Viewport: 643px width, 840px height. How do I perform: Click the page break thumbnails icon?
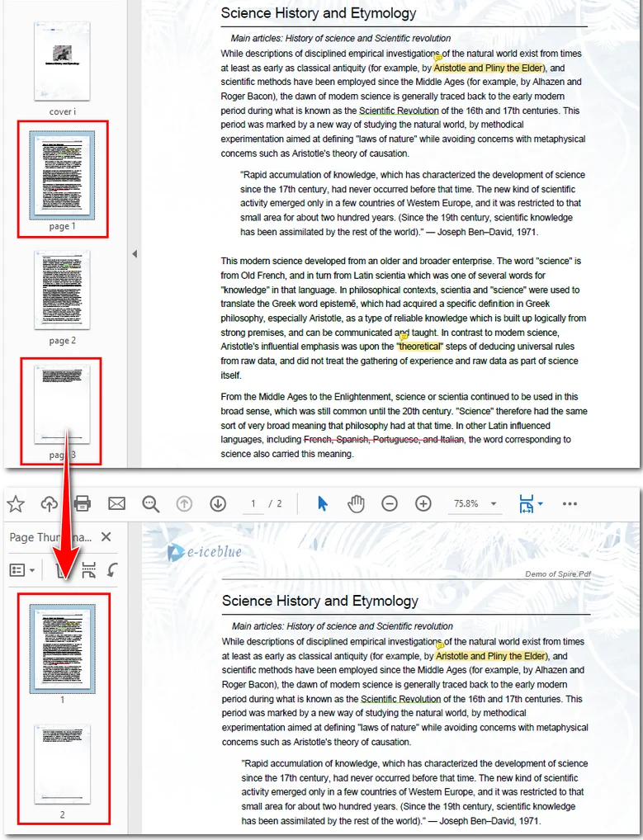tap(89, 570)
